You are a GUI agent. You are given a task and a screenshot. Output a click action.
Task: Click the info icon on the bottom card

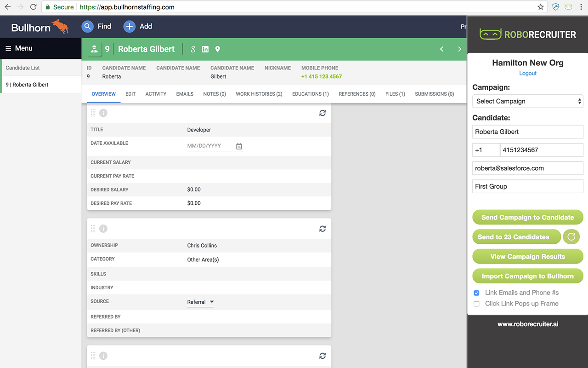[x=103, y=356]
